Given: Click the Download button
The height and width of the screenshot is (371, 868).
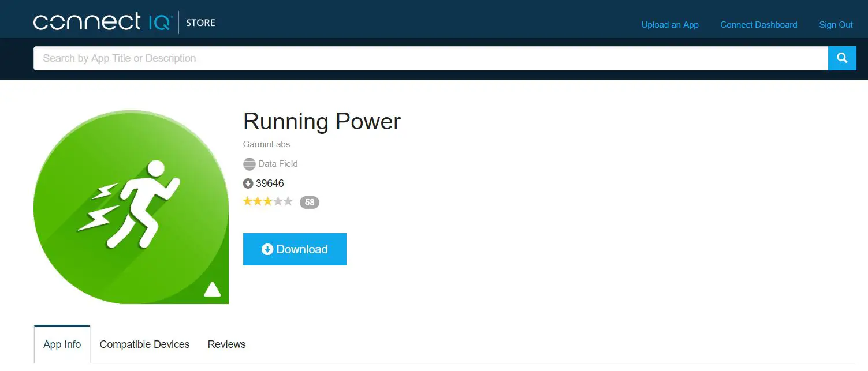Looking at the screenshot, I should 295,249.
